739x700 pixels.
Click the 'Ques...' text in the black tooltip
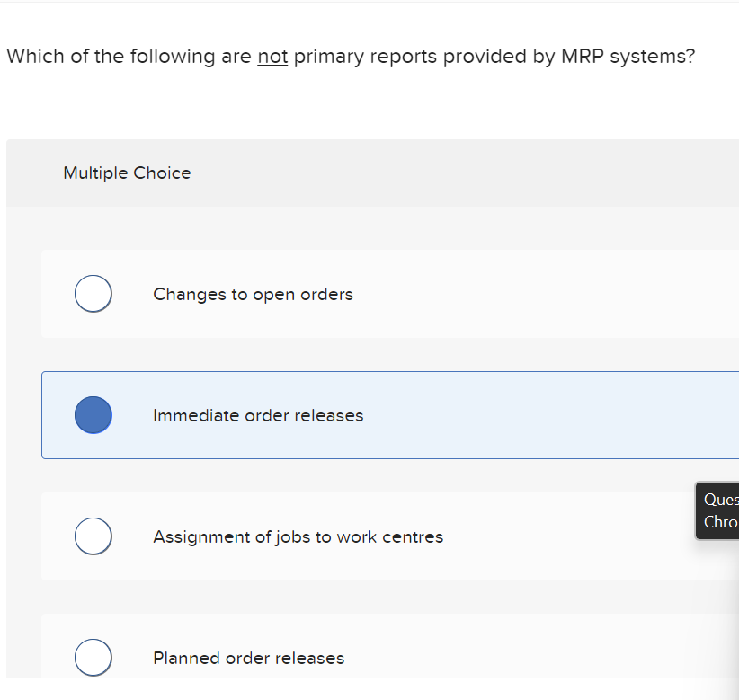tap(720, 500)
